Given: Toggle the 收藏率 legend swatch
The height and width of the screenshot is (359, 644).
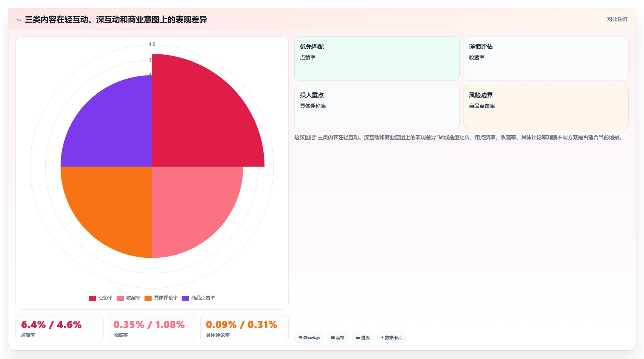Looking at the screenshot, I should (120, 298).
